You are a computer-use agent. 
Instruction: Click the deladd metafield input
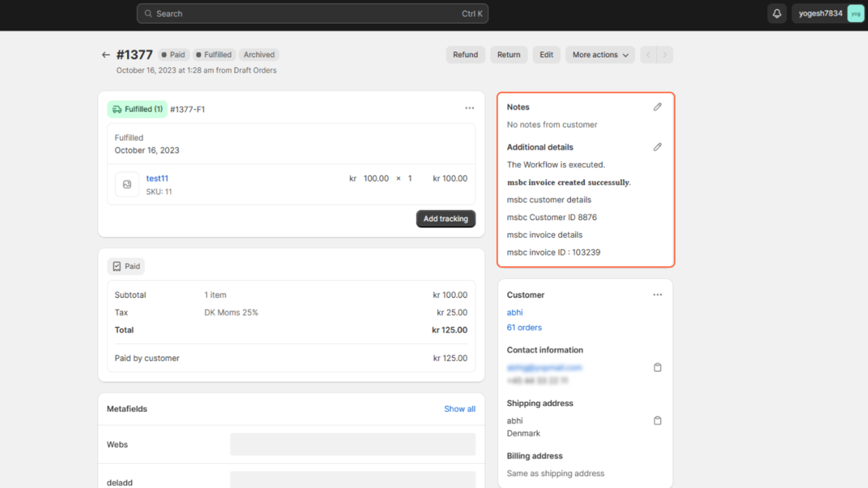(x=353, y=480)
